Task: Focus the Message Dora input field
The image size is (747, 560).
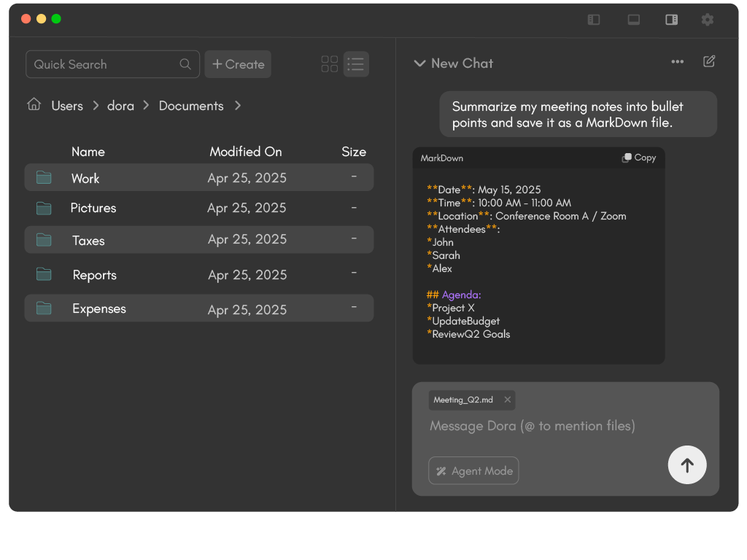Action: pos(532,426)
